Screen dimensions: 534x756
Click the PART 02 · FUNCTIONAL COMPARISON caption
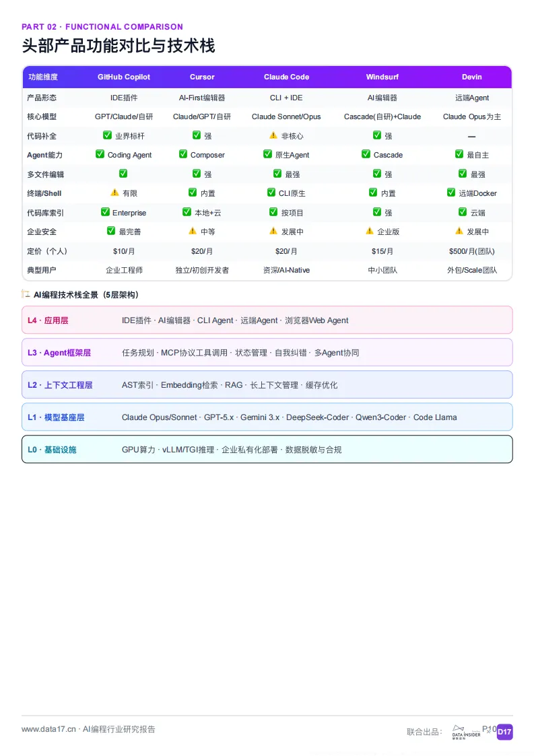(x=102, y=27)
